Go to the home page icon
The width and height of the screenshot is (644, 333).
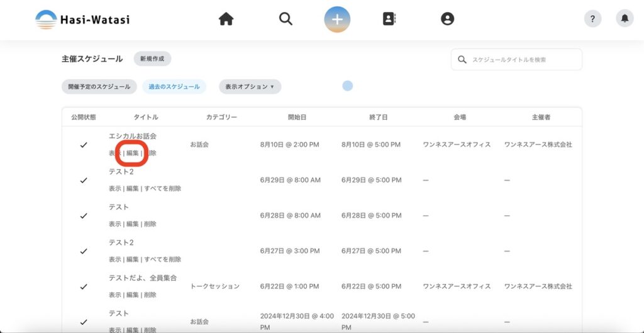pyautogui.click(x=226, y=19)
